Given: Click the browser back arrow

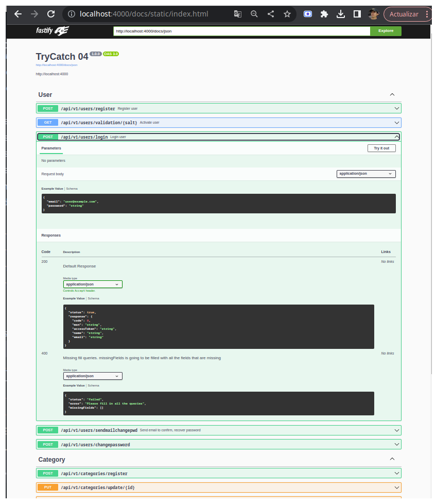Looking at the screenshot, I should tap(18, 14).
